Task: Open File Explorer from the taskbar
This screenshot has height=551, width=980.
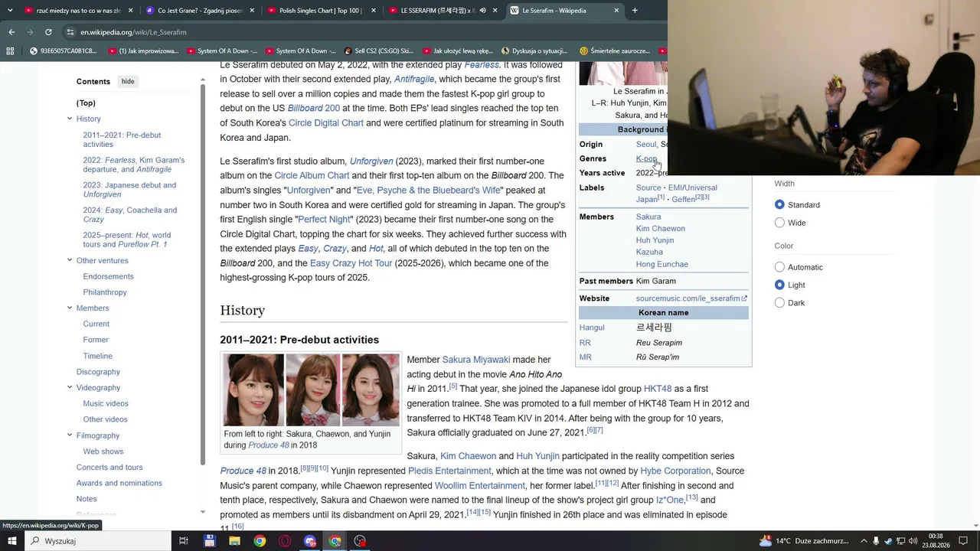Action: (x=234, y=541)
